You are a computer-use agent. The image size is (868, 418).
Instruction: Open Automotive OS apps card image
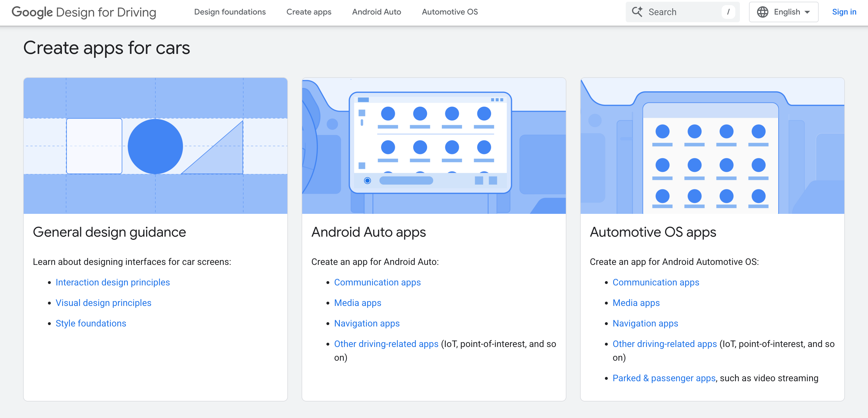pos(712,145)
